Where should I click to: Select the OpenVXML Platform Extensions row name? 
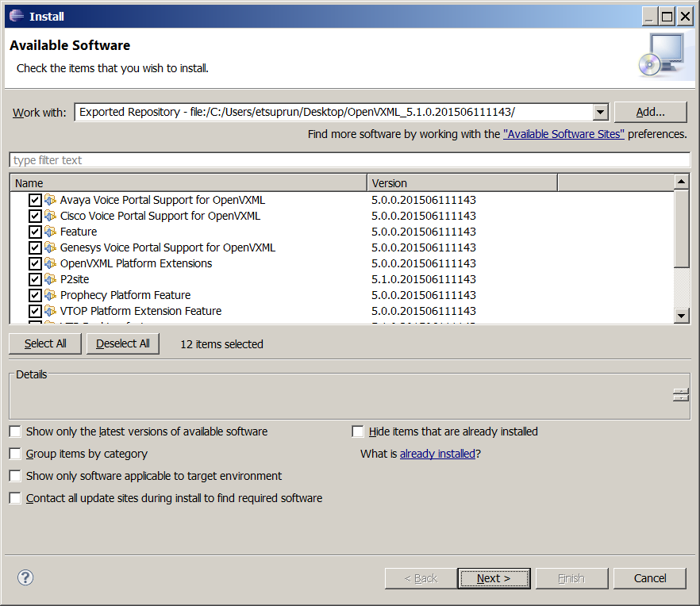tap(137, 263)
